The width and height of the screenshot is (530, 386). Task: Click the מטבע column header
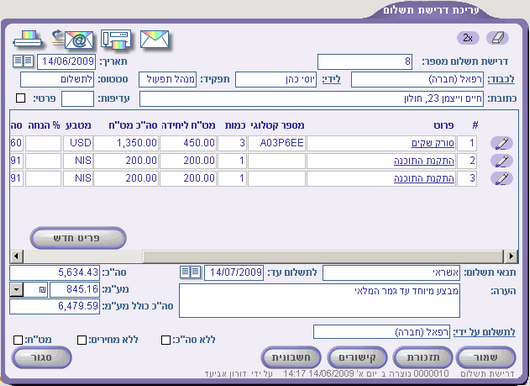pos(78,126)
